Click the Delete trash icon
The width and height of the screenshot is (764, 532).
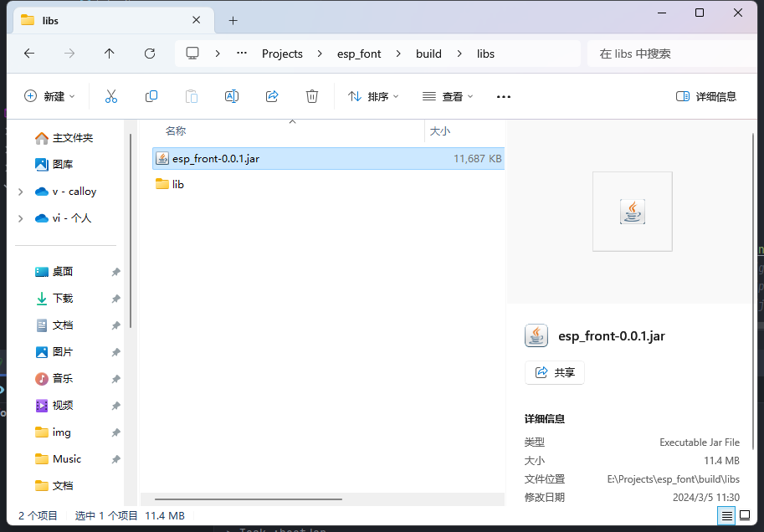pos(312,96)
